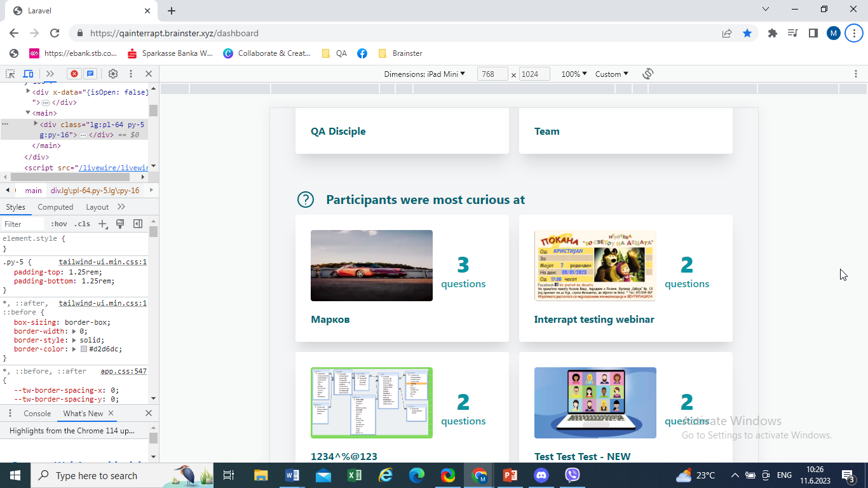Switch to the Computed tab

(x=55, y=207)
